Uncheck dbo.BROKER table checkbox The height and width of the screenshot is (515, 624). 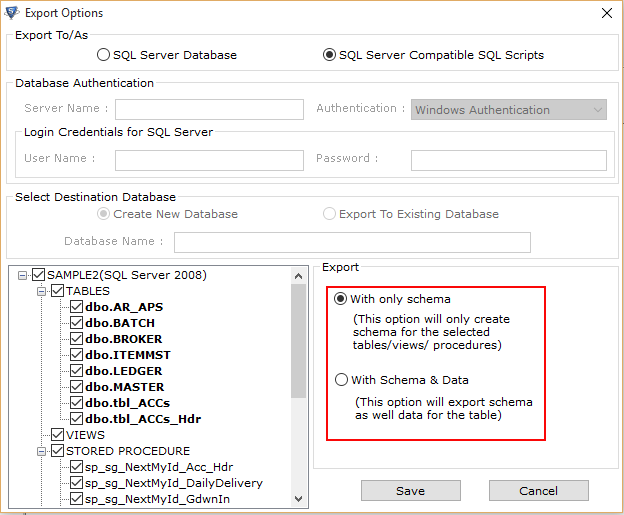(x=76, y=339)
